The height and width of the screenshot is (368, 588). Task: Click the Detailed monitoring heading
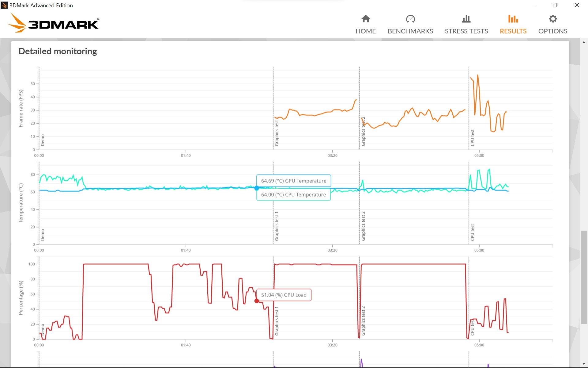[58, 51]
